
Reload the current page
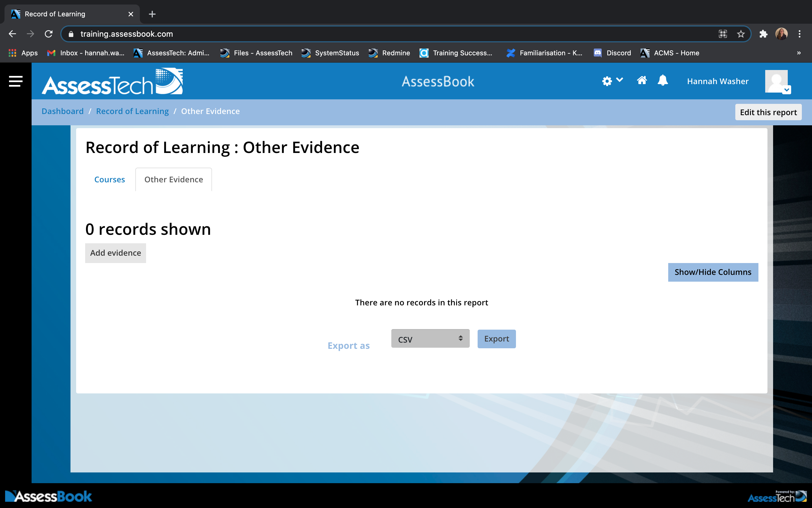pyautogui.click(x=49, y=34)
